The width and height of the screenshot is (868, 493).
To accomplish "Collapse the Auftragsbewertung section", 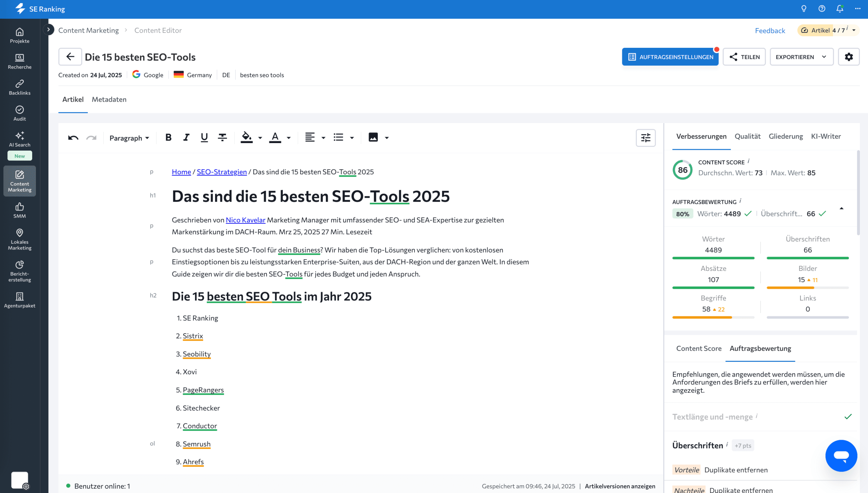I will (x=841, y=208).
